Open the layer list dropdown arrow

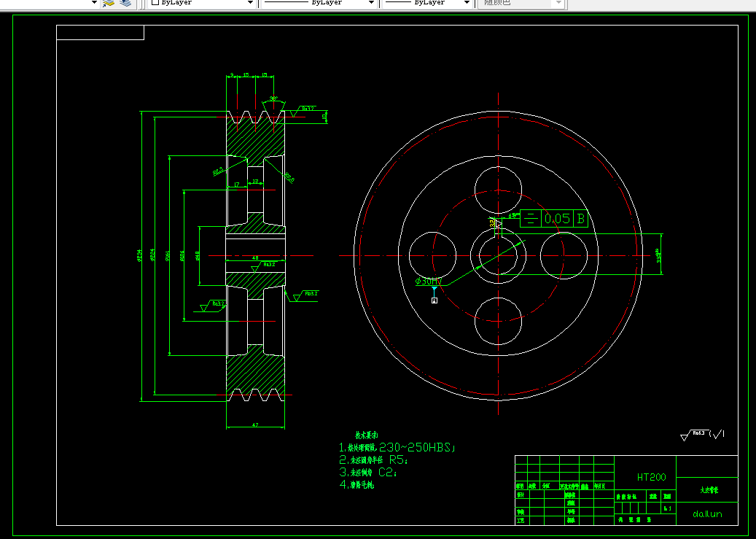(x=94, y=2)
